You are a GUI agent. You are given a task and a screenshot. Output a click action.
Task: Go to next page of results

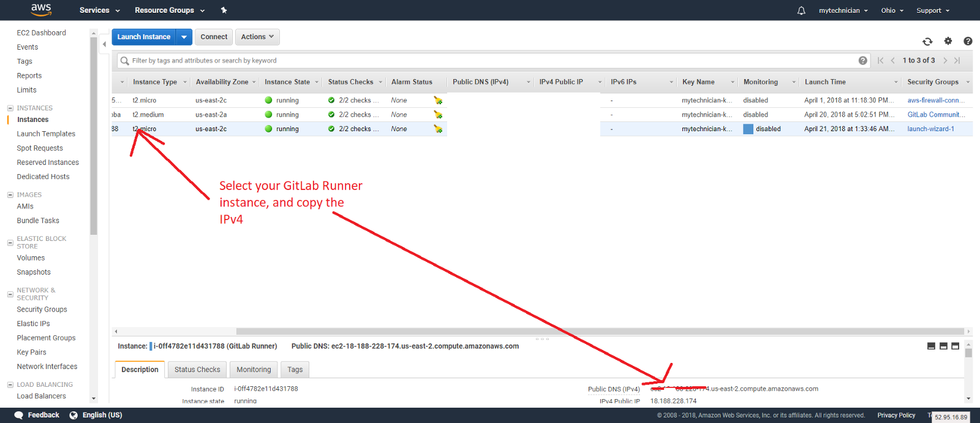click(x=945, y=60)
